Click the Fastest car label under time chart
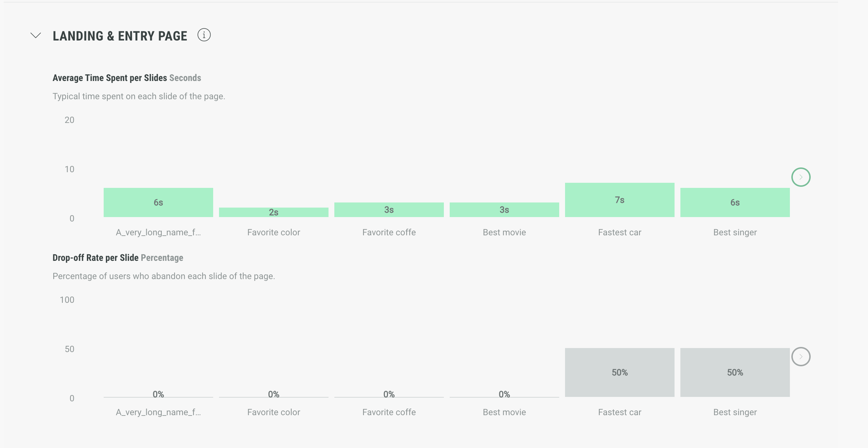This screenshot has height=448, width=868. pyautogui.click(x=620, y=232)
